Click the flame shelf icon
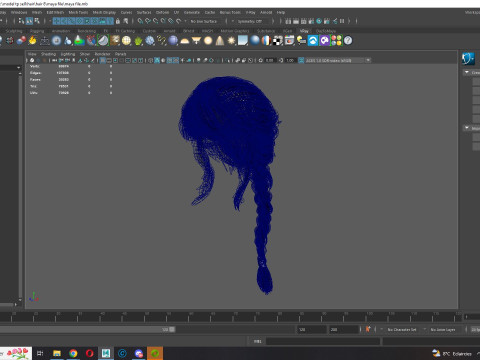 [32, 41]
